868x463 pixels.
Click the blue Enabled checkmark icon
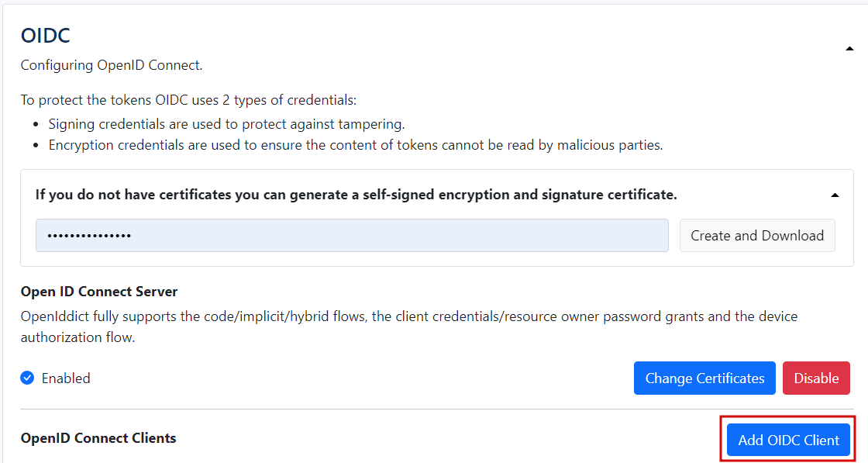(27, 378)
